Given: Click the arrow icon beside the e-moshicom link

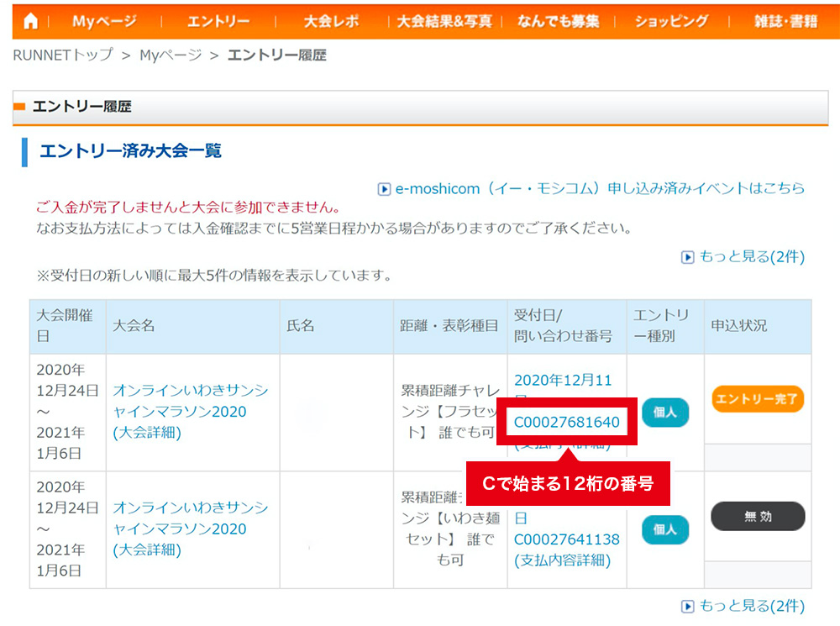Looking at the screenshot, I should coord(385,189).
